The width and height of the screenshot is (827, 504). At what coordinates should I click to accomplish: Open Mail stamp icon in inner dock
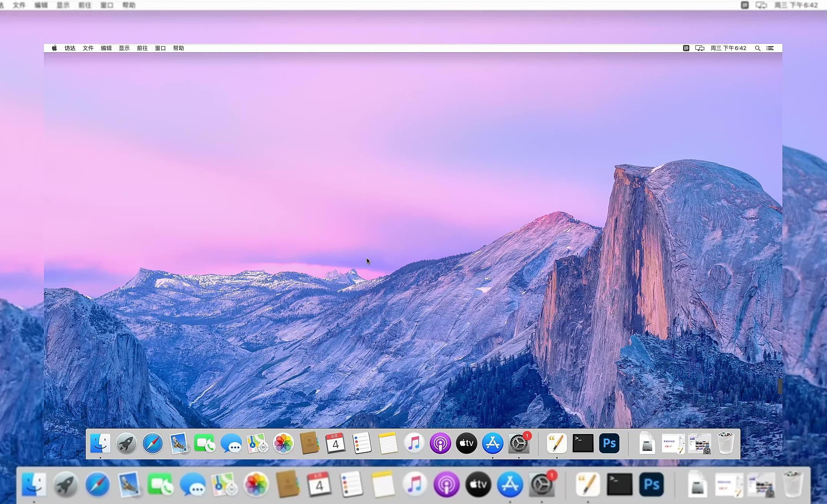179,443
